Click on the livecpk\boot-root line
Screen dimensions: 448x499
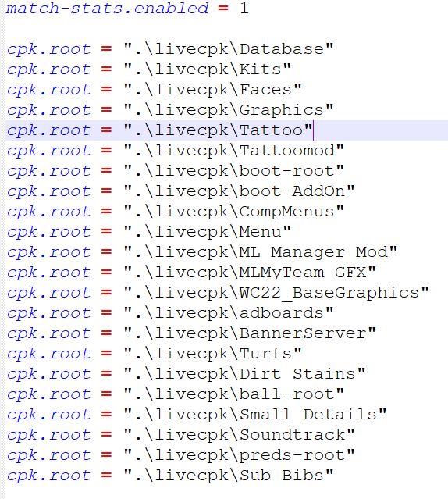point(176,171)
